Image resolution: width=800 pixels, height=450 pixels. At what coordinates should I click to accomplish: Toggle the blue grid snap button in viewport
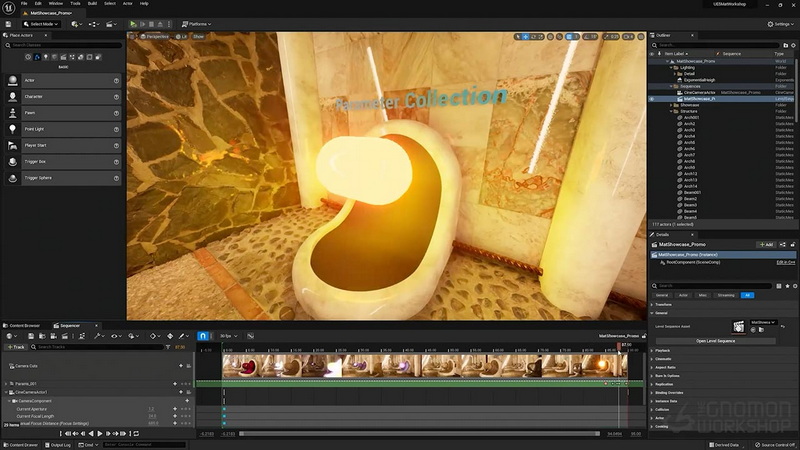click(x=569, y=37)
